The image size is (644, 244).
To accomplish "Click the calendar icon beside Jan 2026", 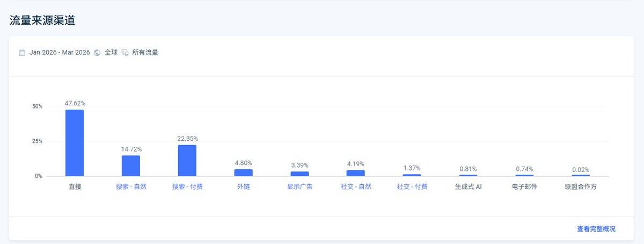I will [22, 53].
